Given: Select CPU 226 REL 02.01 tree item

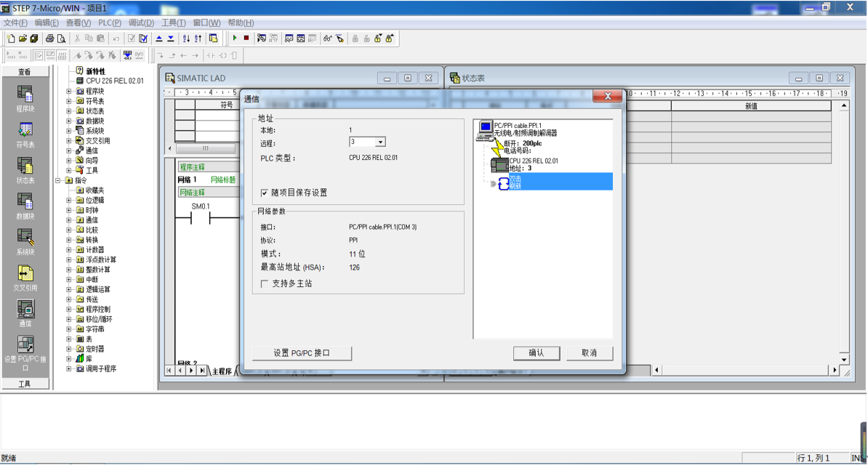Looking at the screenshot, I should pos(115,81).
